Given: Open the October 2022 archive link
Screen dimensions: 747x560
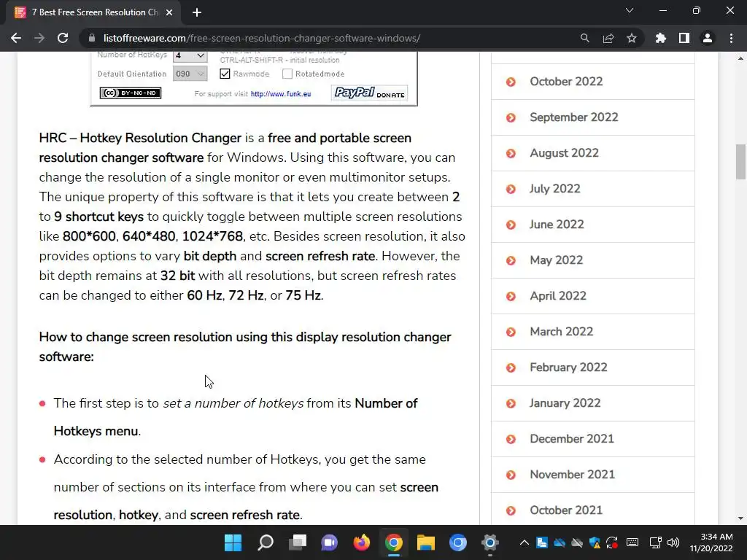Looking at the screenshot, I should click(x=566, y=82).
